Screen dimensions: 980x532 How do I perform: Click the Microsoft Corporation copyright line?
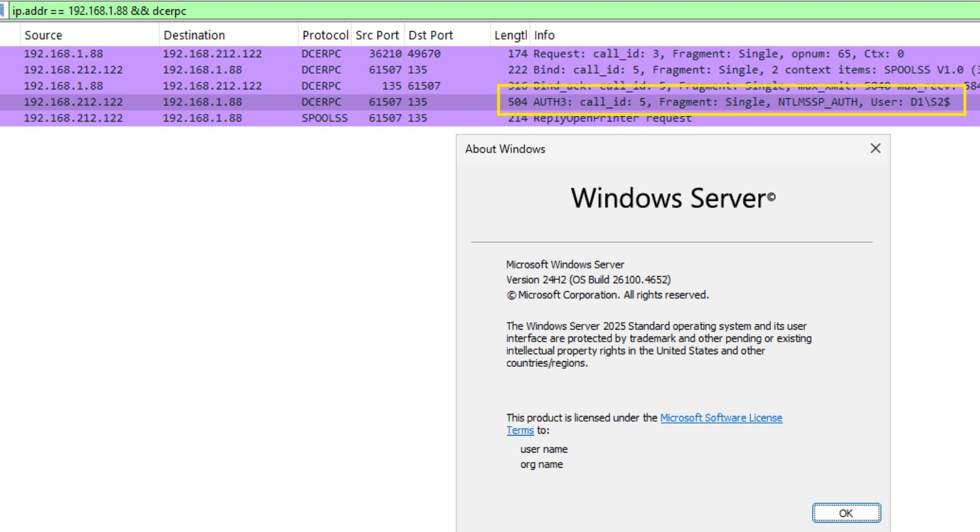pos(608,294)
